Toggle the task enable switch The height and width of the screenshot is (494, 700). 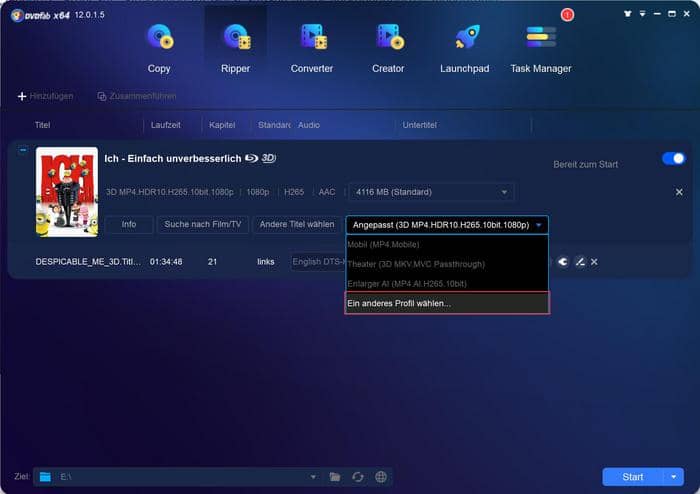tap(674, 158)
